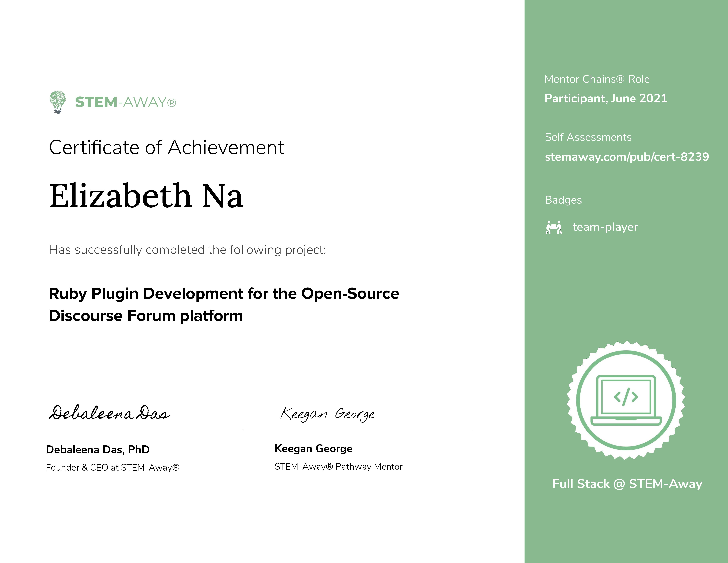Click the printed name Debaleena Das, PhD
Viewport: 728px width, 563px height.
tap(98, 450)
